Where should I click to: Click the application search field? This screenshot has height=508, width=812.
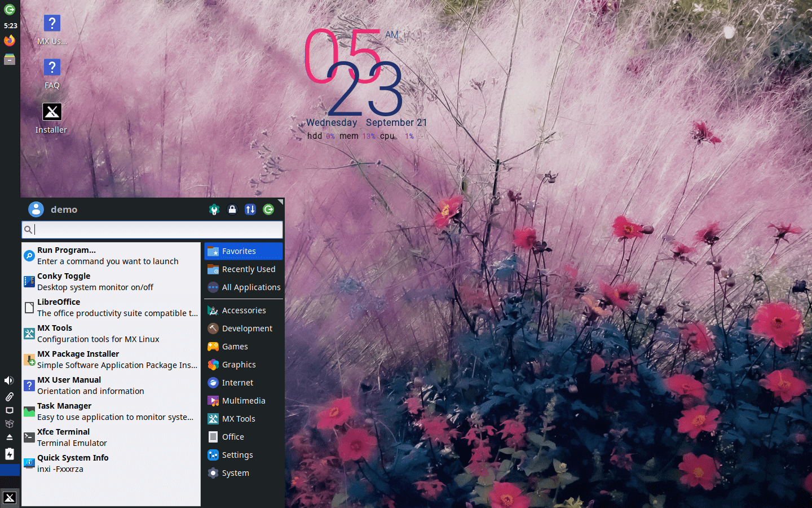[x=152, y=229]
